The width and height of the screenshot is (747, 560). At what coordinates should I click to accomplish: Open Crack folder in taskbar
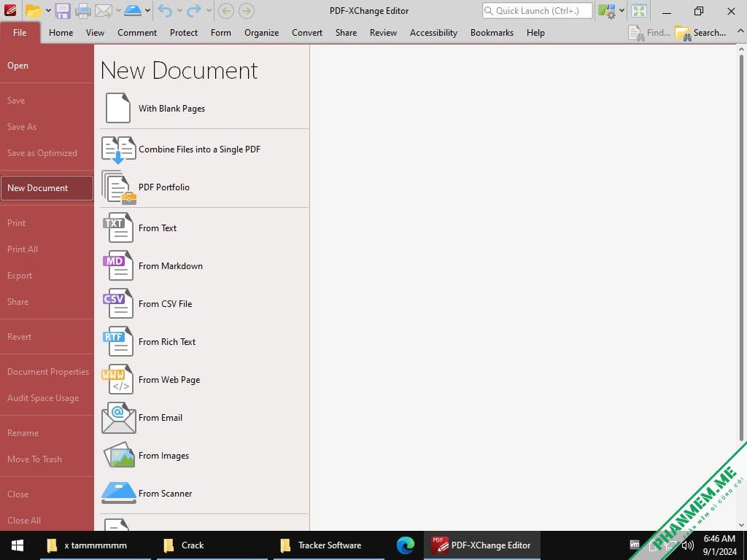click(x=212, y=545)
